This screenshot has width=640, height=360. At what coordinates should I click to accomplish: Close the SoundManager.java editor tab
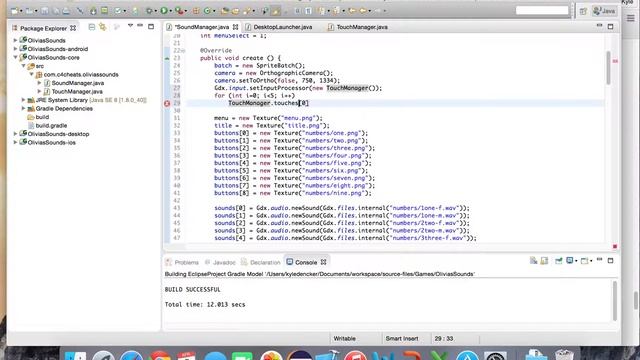click(236, 27)
